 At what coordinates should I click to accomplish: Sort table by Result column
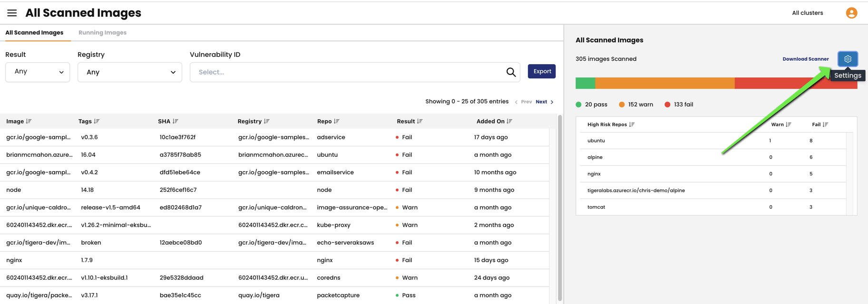pyautogui.click(x=420, y=122)
